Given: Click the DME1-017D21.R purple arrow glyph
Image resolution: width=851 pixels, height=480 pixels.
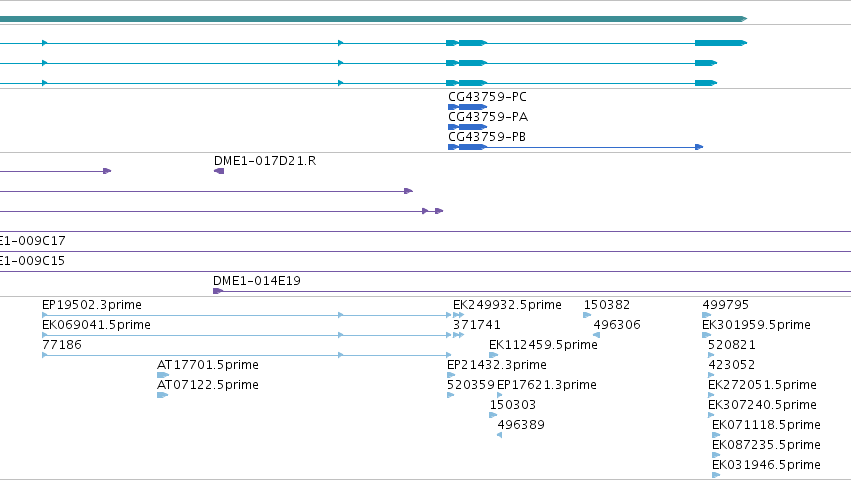Looking at the screenshot, I should coord(219,171).
